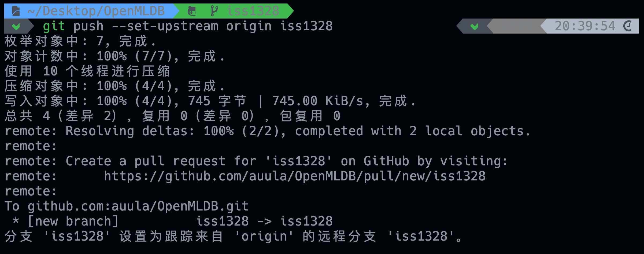Click the 'origin' word in the last line

click(x=264, y=237)
